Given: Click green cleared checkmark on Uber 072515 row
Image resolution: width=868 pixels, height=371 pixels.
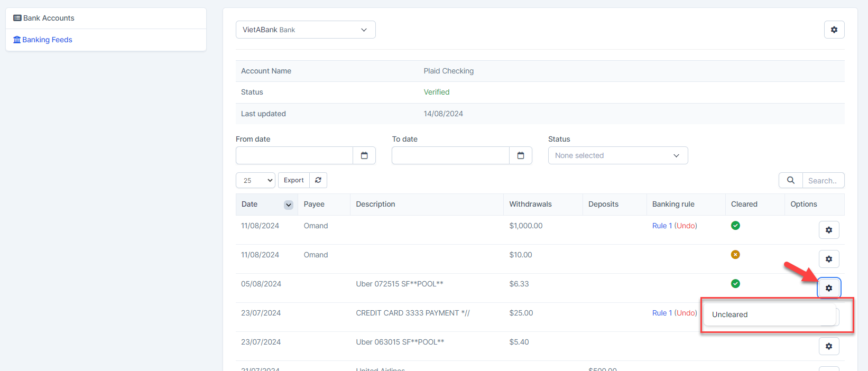Looking at the screenshot, I should (735, 284).
